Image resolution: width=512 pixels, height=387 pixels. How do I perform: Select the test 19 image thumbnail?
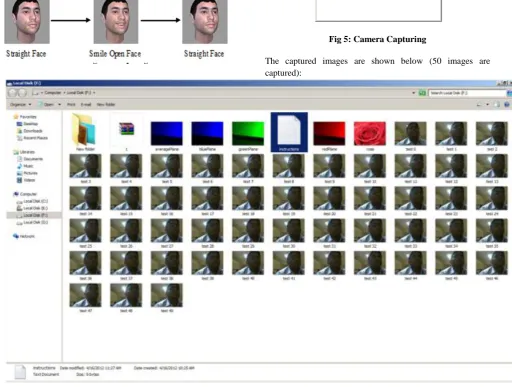click(289, 198)
